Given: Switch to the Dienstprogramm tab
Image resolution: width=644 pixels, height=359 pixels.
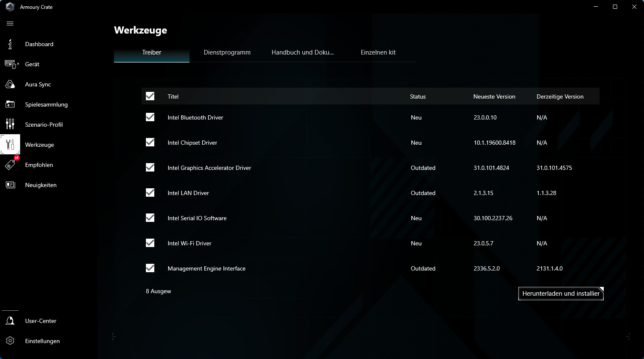Looking at the screenshot, I should [x=227, y=52].
